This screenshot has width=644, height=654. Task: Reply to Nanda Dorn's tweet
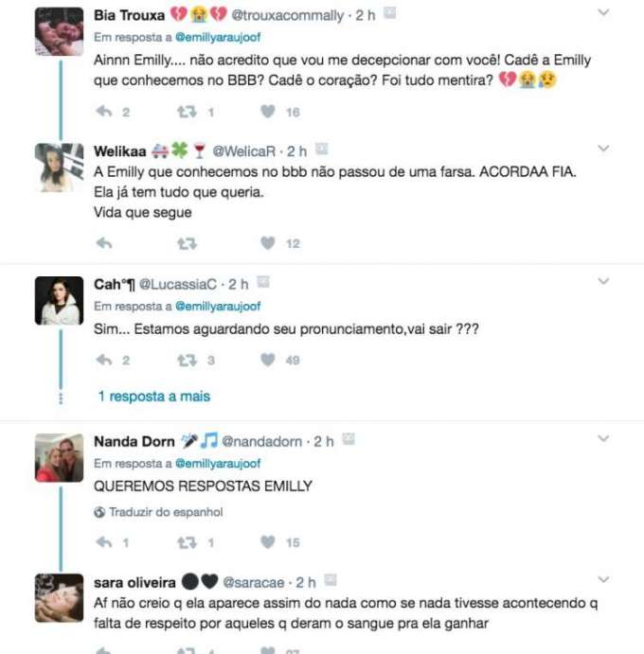(x=104, y=541)
